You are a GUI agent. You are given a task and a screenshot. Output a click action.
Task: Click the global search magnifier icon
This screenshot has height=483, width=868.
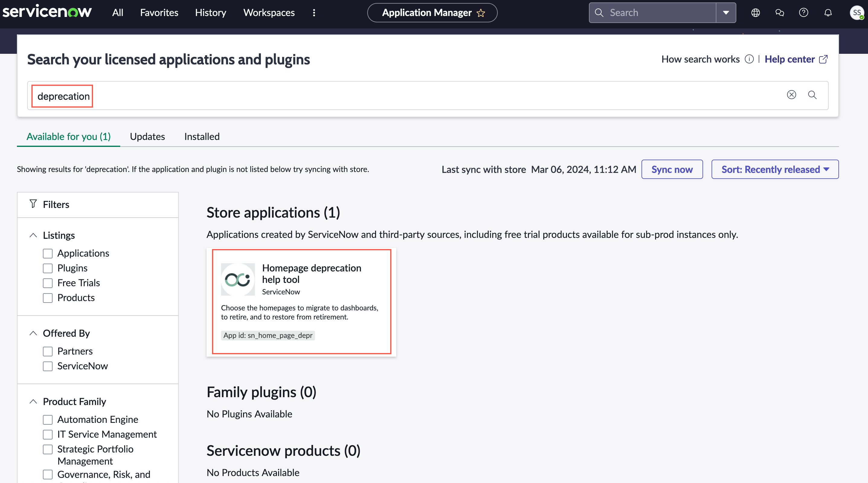pyautogui.click(x=599, y=13)
